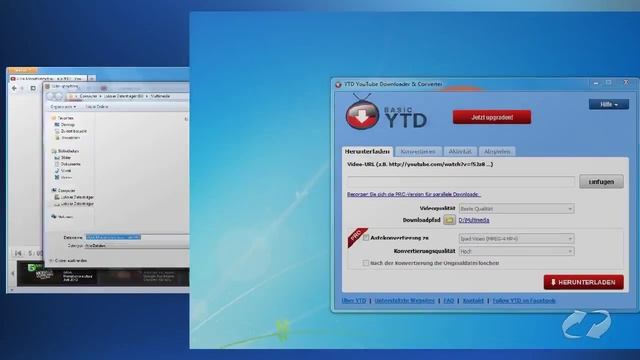Click the Musik note icon in save dialog sidebar
The width and height of the screenshot is (640, 360).
pyautogui.click(x=57, y=171)
